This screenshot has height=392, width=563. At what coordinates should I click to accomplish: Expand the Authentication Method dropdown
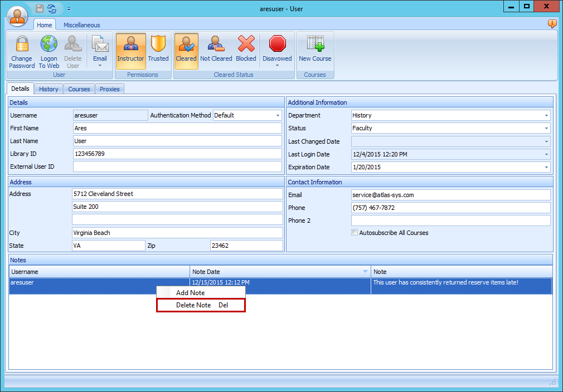pyautogui.click(x=278, y=116)
